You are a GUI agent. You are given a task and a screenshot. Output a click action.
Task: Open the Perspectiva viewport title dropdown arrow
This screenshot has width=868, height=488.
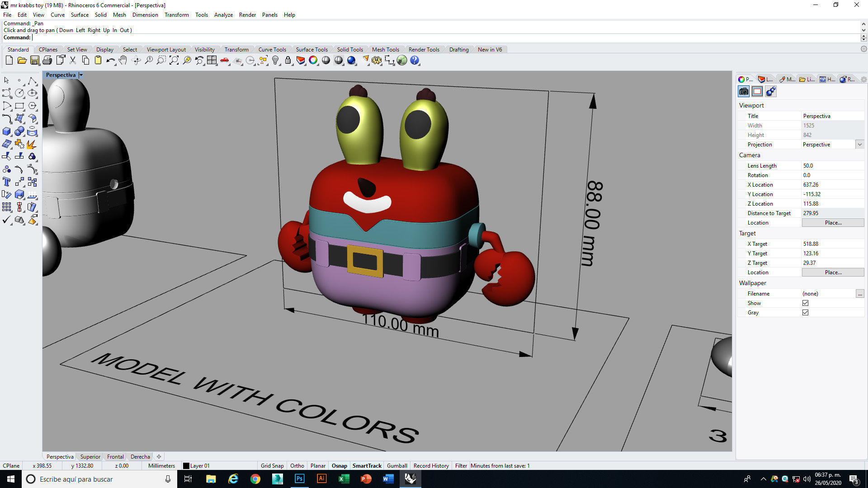81,75
